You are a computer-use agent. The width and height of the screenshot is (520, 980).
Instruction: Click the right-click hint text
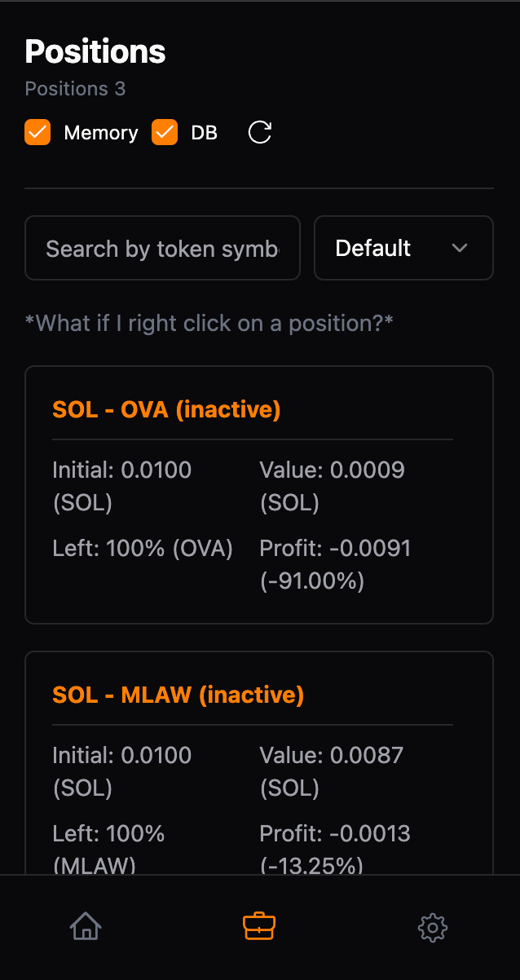pos(209,323)
